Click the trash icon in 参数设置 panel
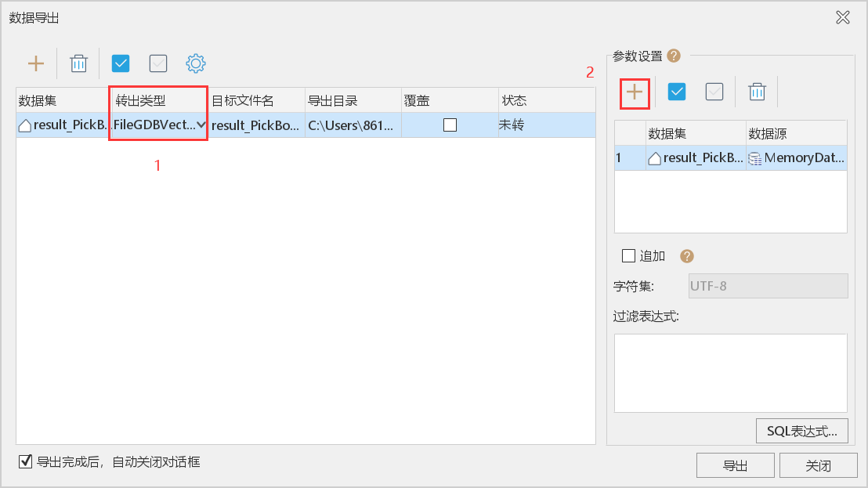This screenshot has height=488, width=868. point(756,92)
